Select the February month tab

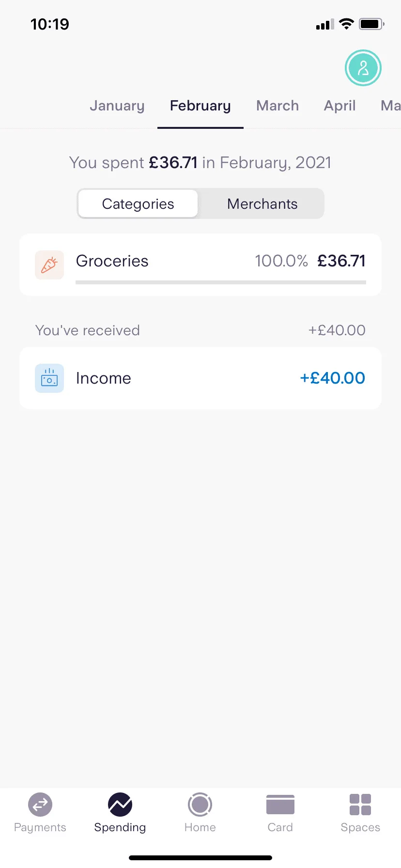tap(200, 106)
